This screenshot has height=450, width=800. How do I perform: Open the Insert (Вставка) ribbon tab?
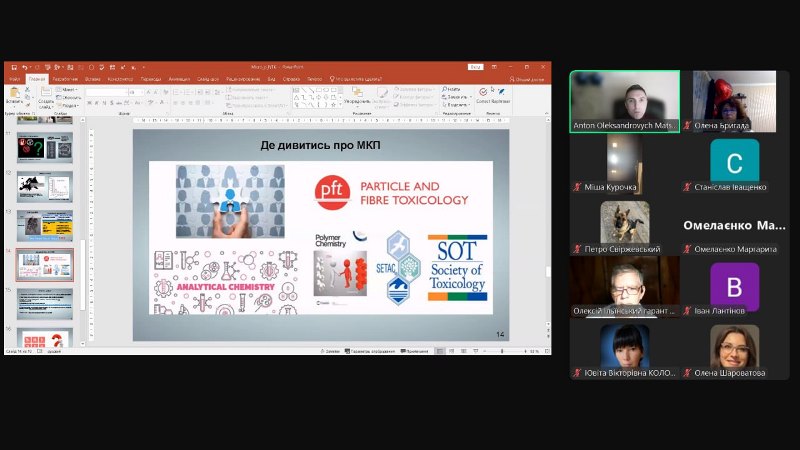click(92, 79)
